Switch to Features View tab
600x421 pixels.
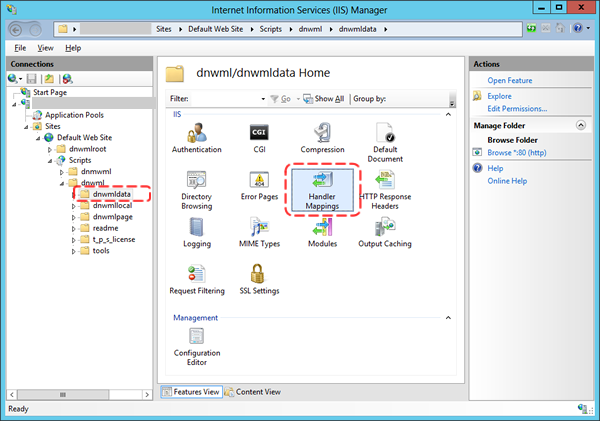click(x=191, y=392)
